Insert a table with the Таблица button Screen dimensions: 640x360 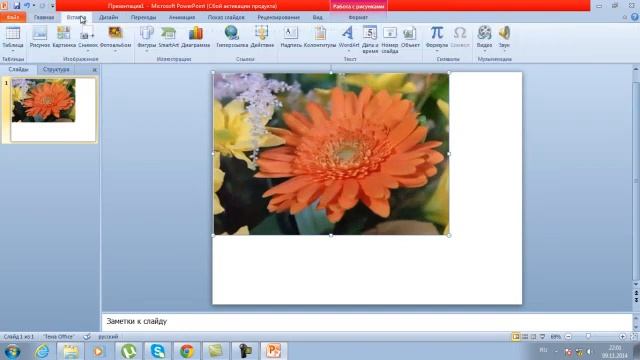(13, 38)
